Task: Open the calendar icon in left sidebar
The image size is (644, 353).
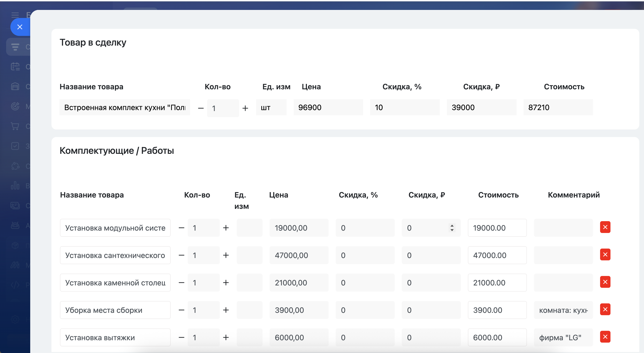Action: [15, 67]
